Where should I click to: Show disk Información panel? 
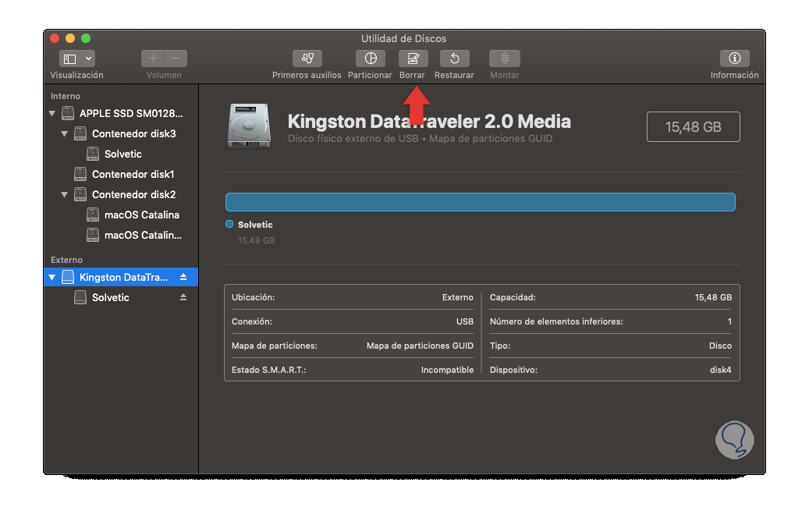(735, 59)
